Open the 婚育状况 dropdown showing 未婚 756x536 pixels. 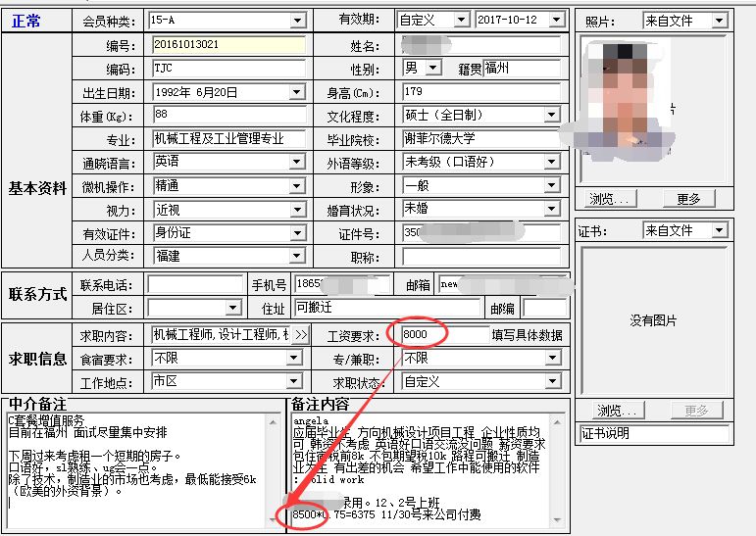coord(552,209)
